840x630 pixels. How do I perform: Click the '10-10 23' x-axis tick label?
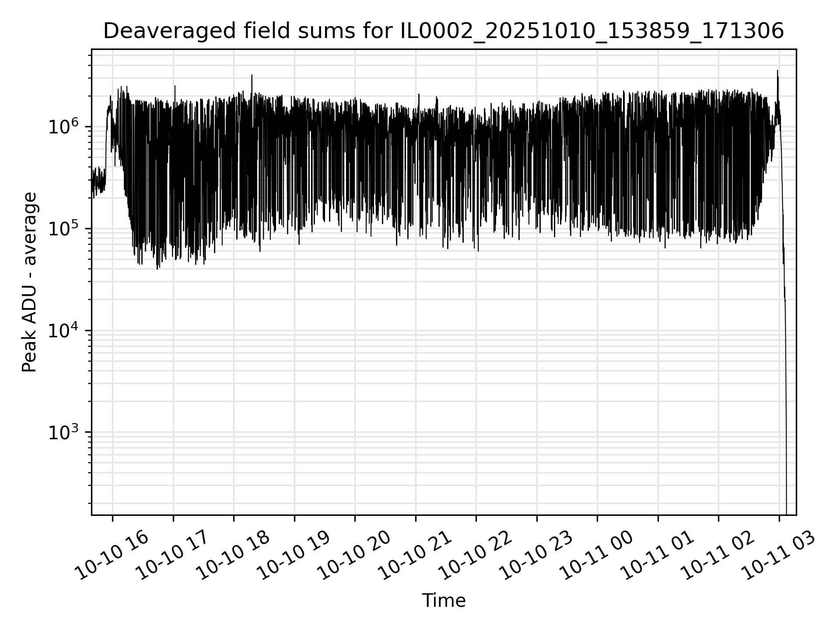point(535,555)
